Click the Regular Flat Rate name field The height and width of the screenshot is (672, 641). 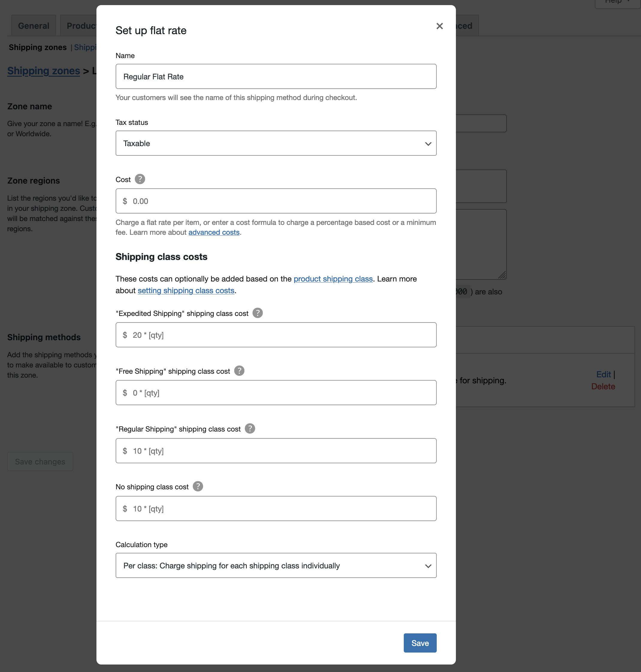pyautogui.click(x=275, y=76)
